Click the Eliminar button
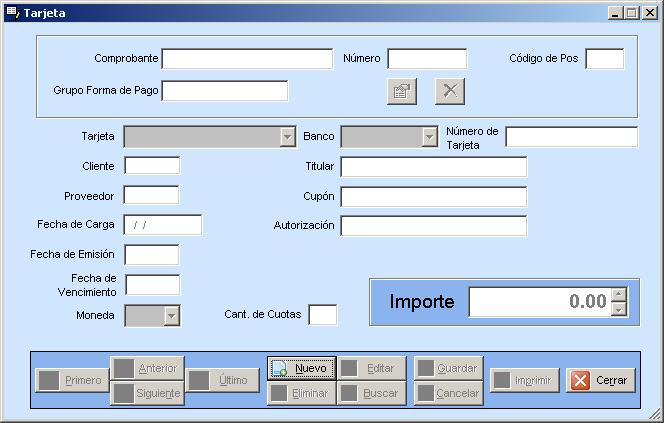This screenshot has height=423, width=664. click(301, 393)
